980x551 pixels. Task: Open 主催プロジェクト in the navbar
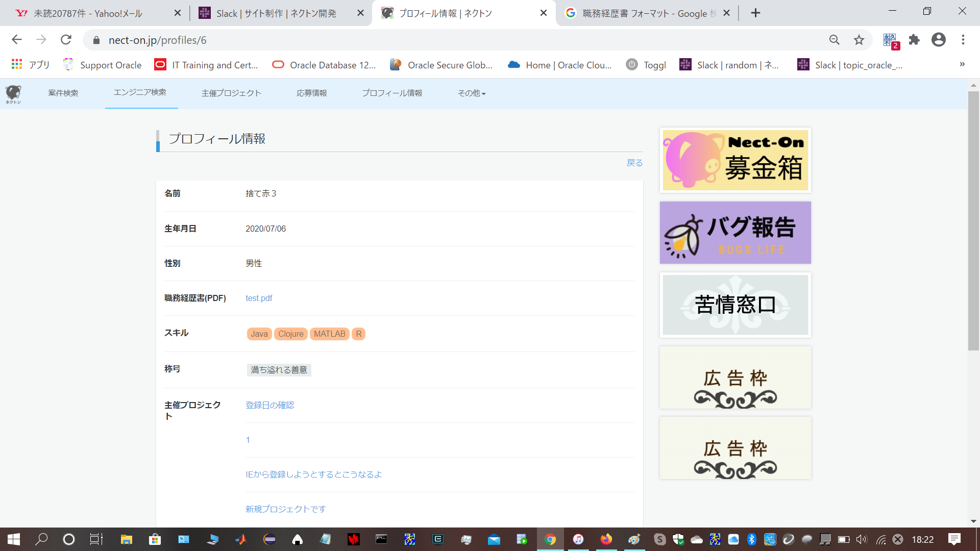pos(231,93)
